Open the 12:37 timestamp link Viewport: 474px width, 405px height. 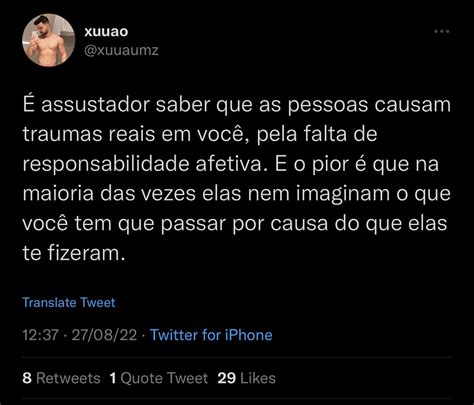(40, 335)
